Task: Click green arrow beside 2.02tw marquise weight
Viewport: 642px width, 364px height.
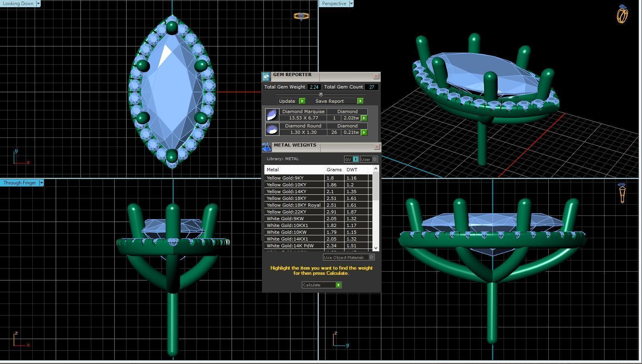Action: [364, 118]
